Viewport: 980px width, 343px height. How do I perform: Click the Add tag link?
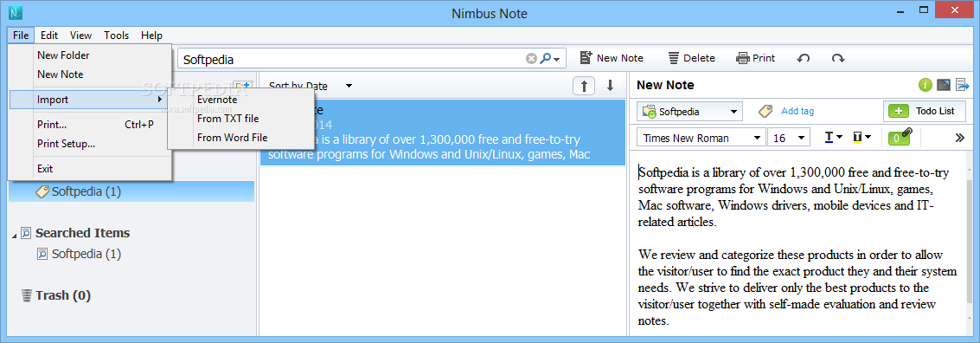pos(797,112)
